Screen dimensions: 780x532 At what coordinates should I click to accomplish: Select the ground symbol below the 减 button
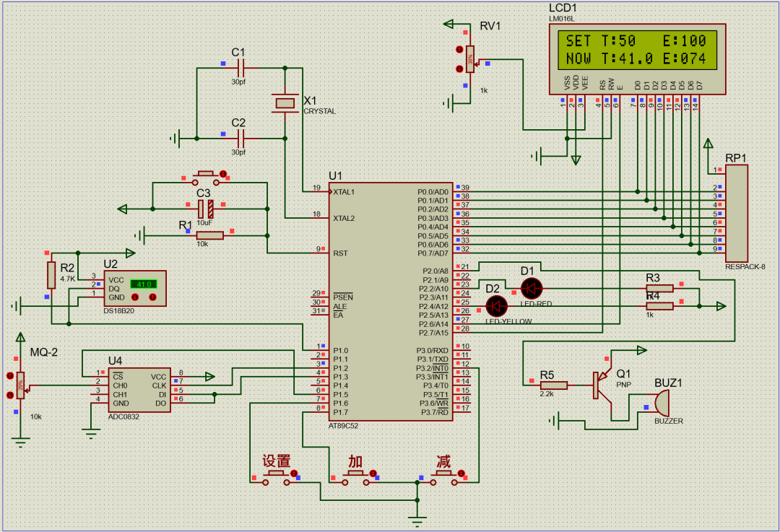[x=417, y=520]
